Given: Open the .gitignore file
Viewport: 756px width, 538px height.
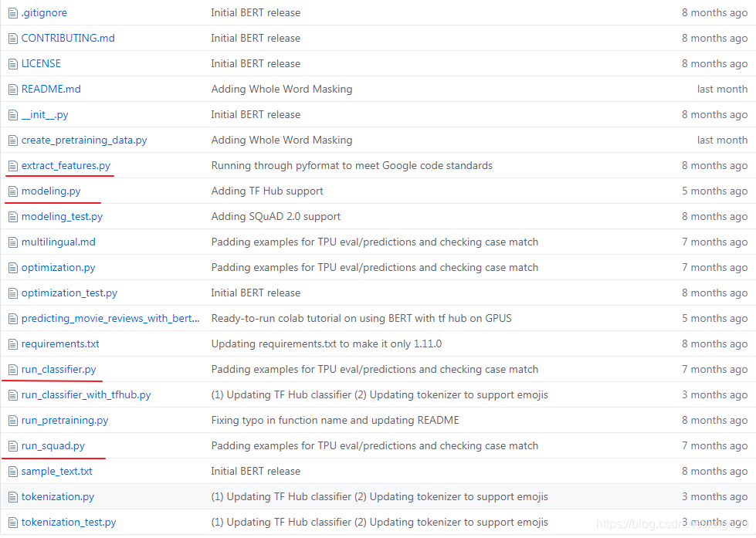Looking at the screenshot, I should tap(44, 13).
